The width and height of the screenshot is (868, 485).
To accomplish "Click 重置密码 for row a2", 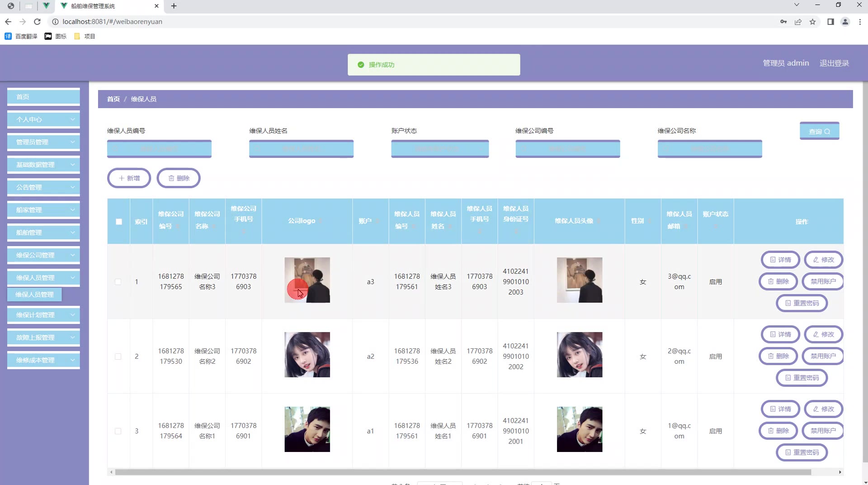I will tap(802, 378).
